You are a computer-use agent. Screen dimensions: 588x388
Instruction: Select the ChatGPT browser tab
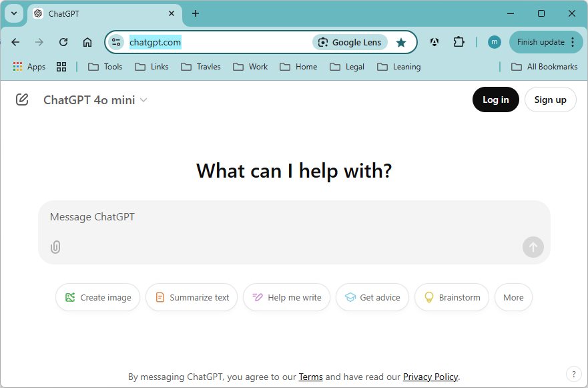coord(105,14)
